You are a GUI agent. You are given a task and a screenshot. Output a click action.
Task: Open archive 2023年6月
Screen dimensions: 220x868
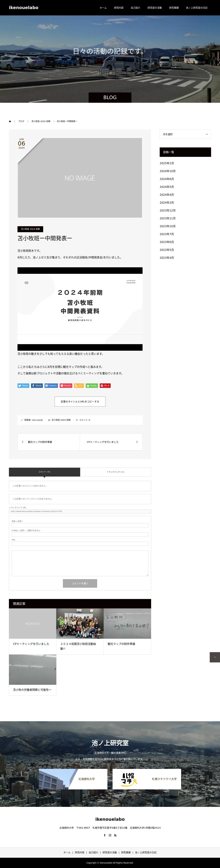coord(167,242)
